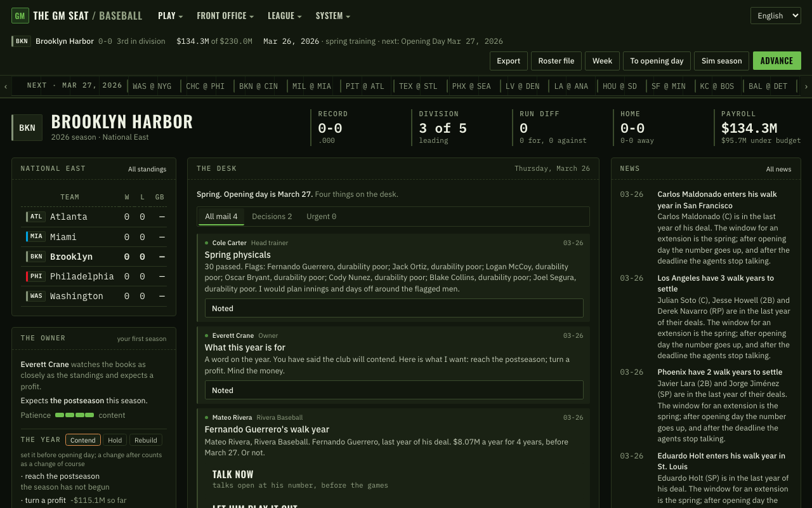Click the To opening day button
Image resolution: width=812 pixels, height=508 pixels.
657,61
